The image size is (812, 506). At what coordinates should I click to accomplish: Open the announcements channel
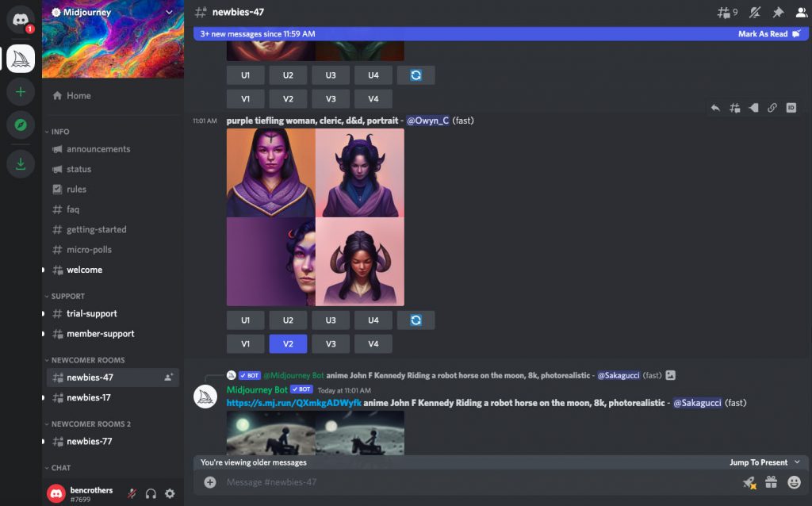tap(97, 149)
